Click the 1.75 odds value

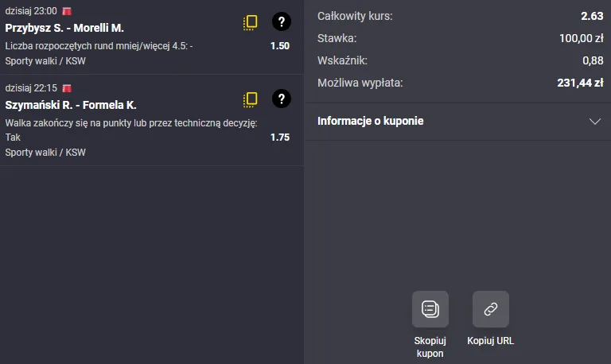click(280, 137)
